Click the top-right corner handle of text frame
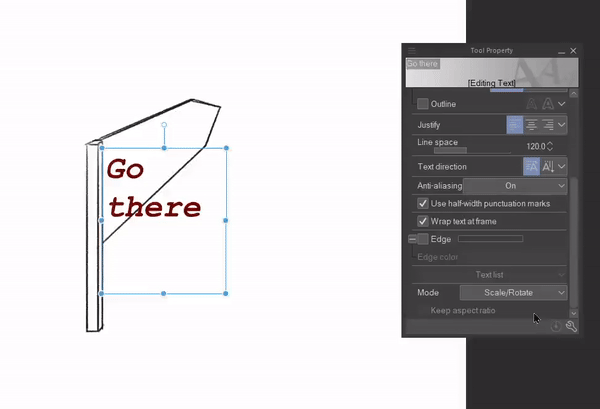 click(x=226, y=148)
